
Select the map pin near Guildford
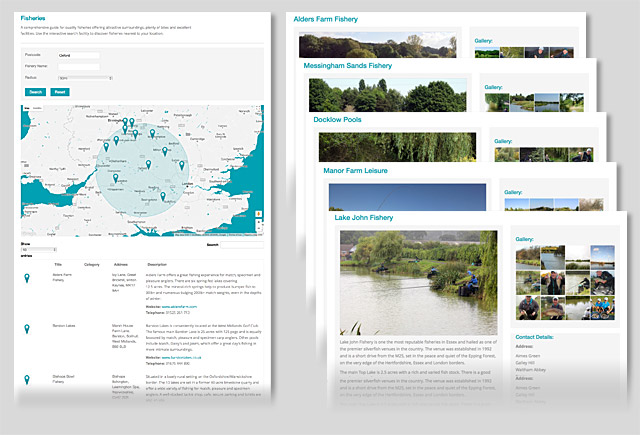point(163,196)
